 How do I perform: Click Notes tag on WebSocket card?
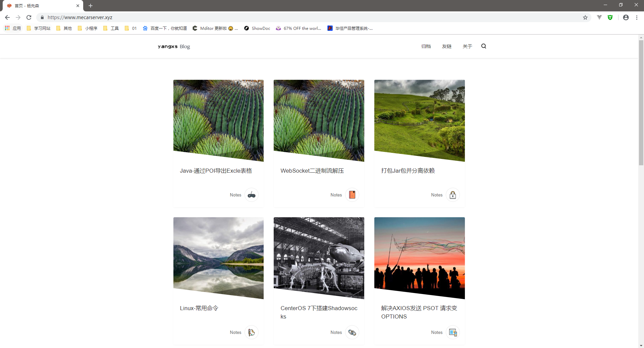(x=336, y=195)
